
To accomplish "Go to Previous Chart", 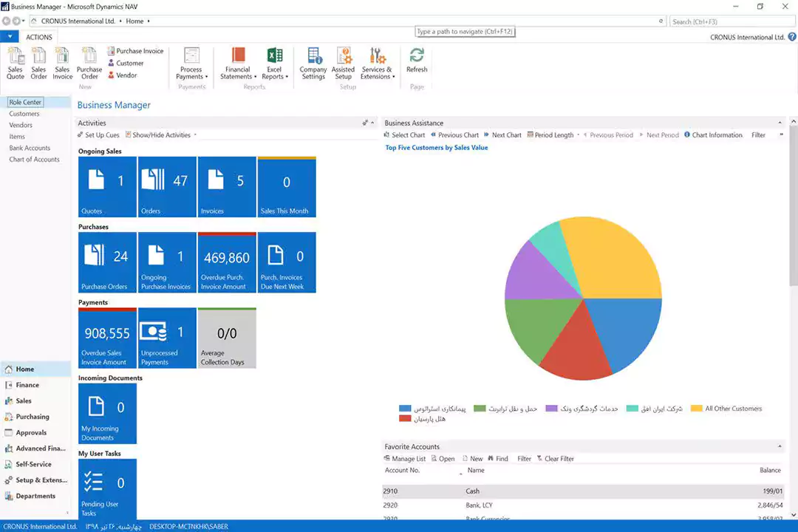I will point(454,135).
